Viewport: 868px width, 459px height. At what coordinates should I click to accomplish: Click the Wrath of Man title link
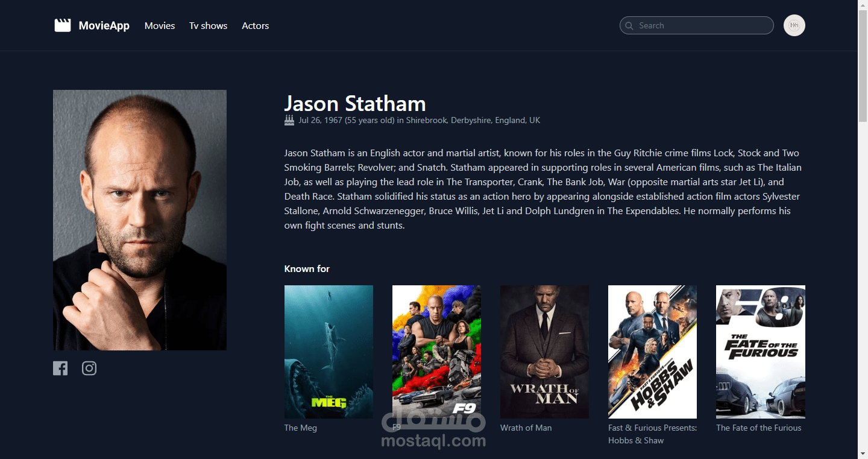tap(526, 428)
